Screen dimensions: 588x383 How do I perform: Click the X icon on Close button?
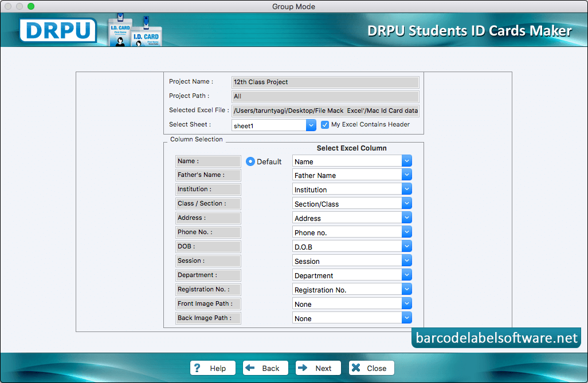(x=356, y=368)
